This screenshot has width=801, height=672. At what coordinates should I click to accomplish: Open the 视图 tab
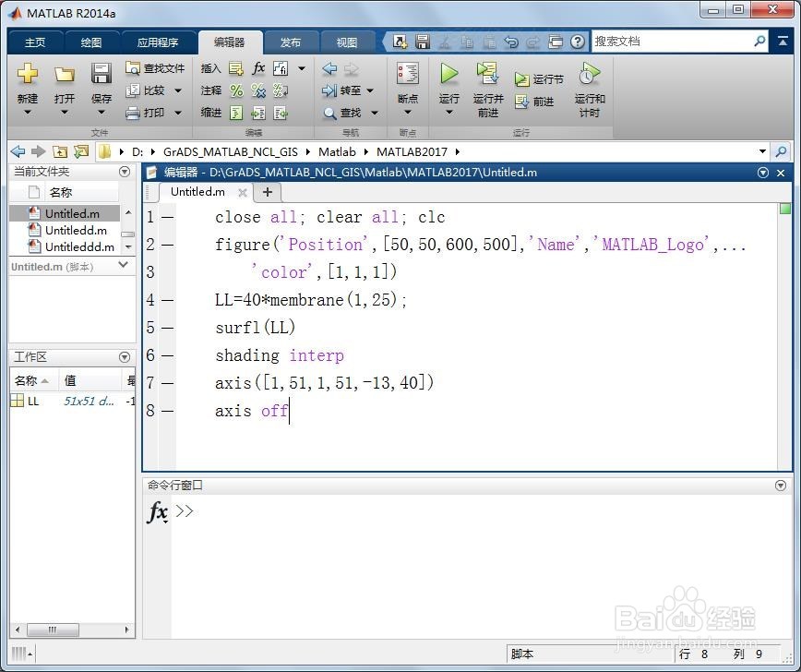click(347, 42)
